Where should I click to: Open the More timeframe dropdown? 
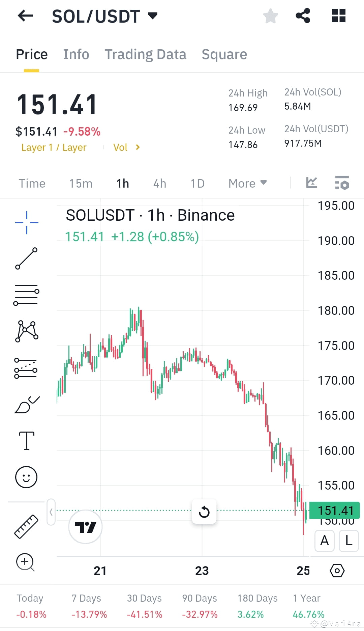click(x=247, y=183)
